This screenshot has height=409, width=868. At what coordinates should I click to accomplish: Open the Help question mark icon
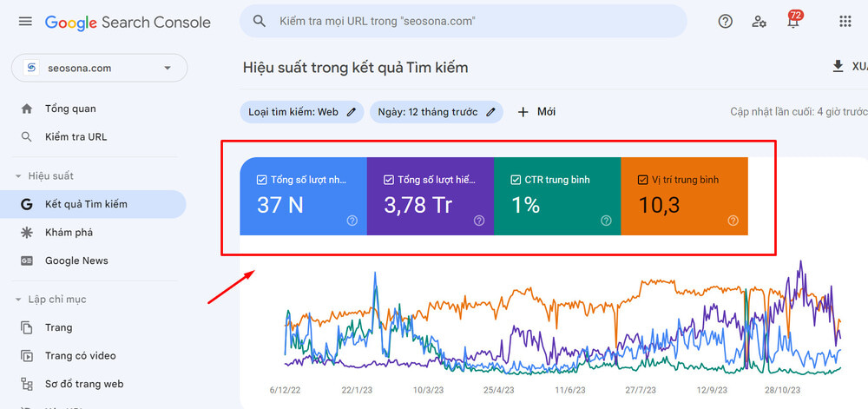[x=725, y=22]
